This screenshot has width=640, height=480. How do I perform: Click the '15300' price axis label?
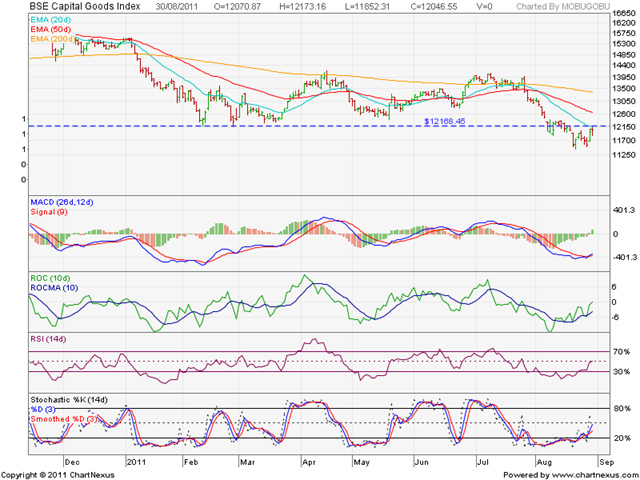click(624, 43)
